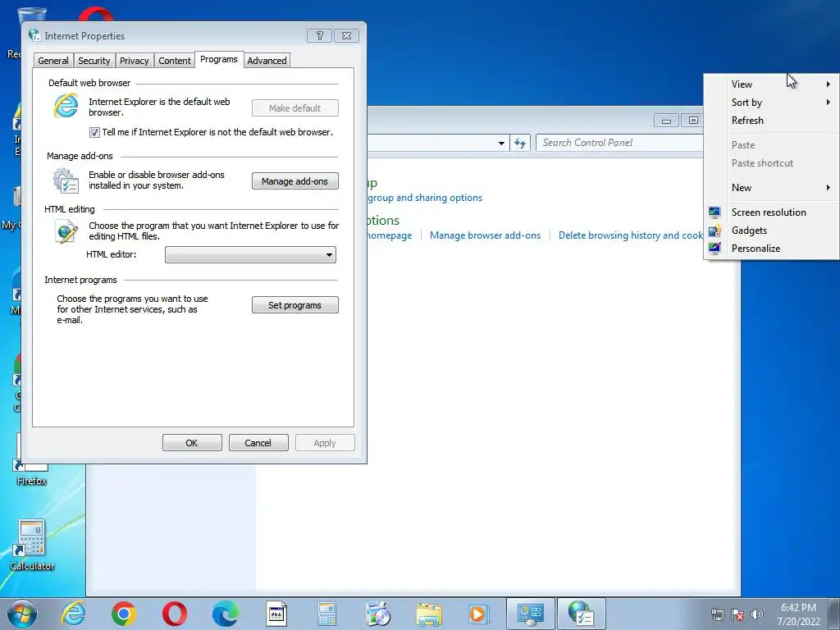Minimize the Control Panel window
Screen dimensions: 840x630
click(666, 121)
